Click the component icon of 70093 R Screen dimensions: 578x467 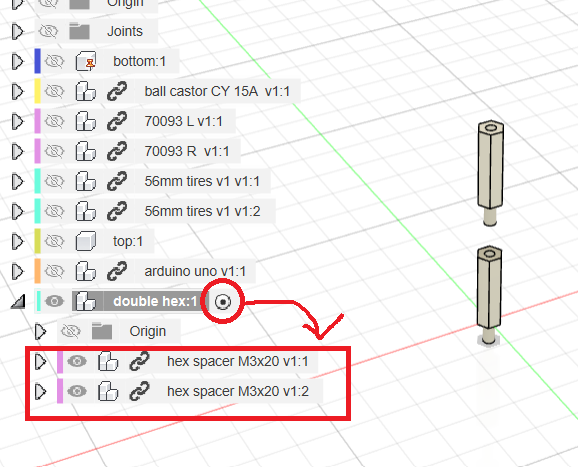[86, 151]
